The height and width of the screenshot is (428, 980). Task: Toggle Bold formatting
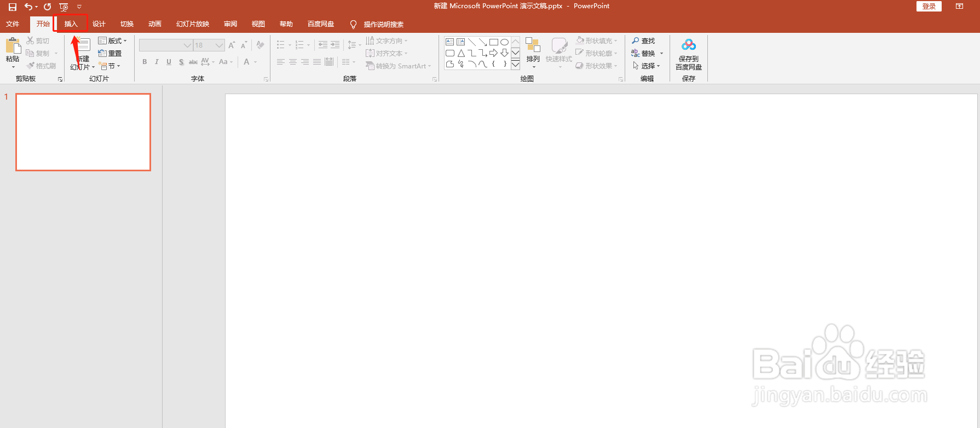[x=145, y=62]
